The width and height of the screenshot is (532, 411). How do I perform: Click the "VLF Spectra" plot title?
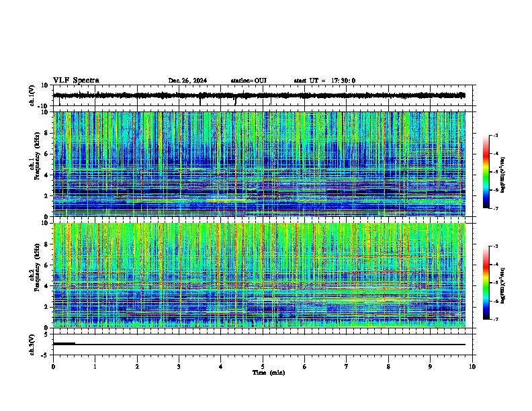pos(76,81)
